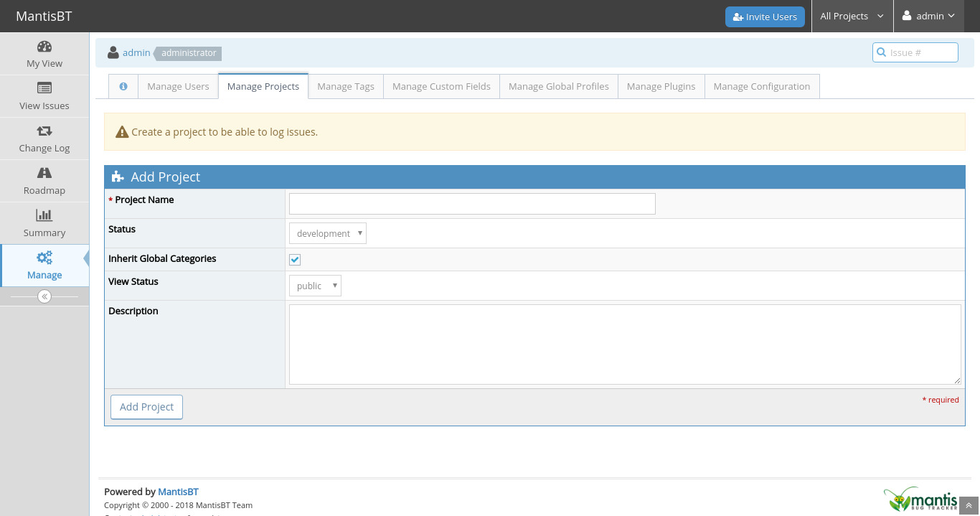
Task: Switch to the Manage Plugins tab
Action: point(661,86)
